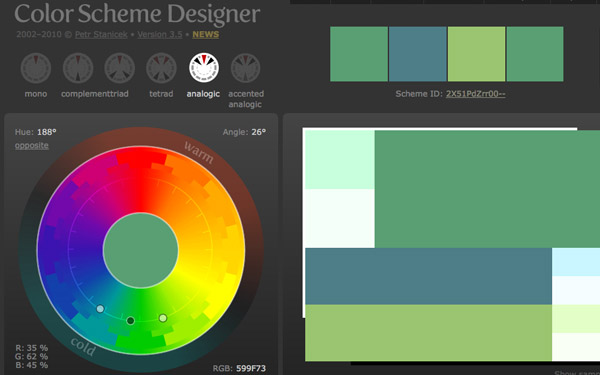Click the pale lime tile beside lime bar
Image resolution: width=600 pixels, height=375 pixels.
click(x=576, y=319)
